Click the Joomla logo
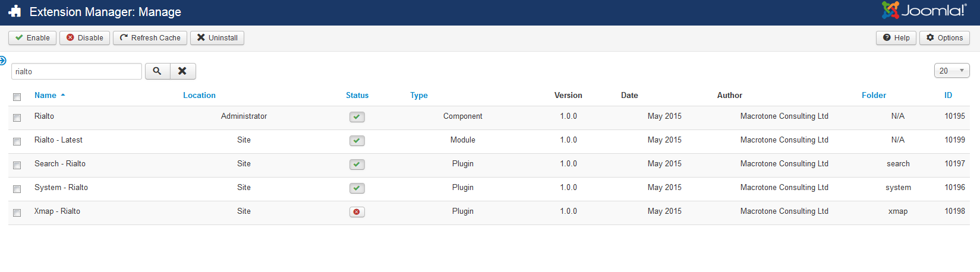 point(924,11)
